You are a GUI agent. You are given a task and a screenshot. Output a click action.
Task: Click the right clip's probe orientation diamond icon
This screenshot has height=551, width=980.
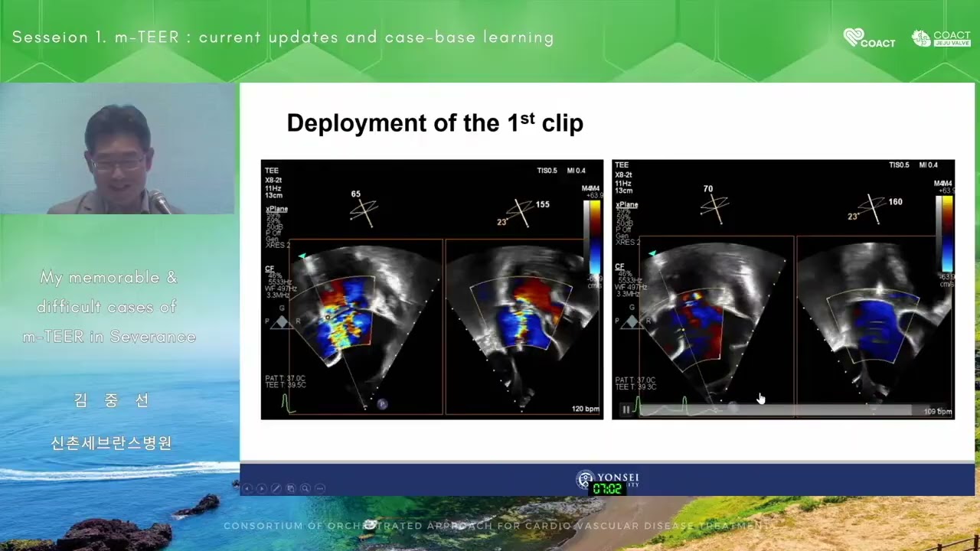coord(632,322)
